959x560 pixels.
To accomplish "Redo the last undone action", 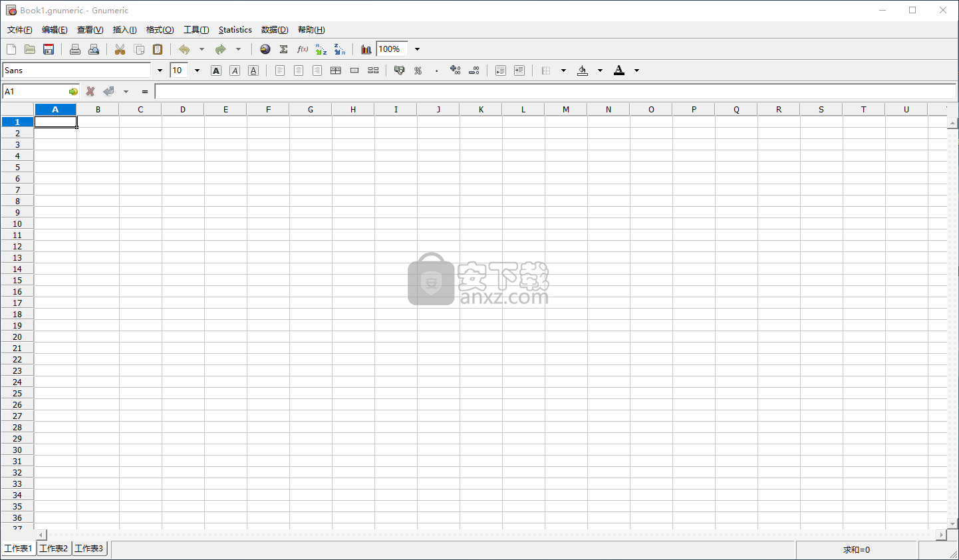I will (x=221, y=49).
